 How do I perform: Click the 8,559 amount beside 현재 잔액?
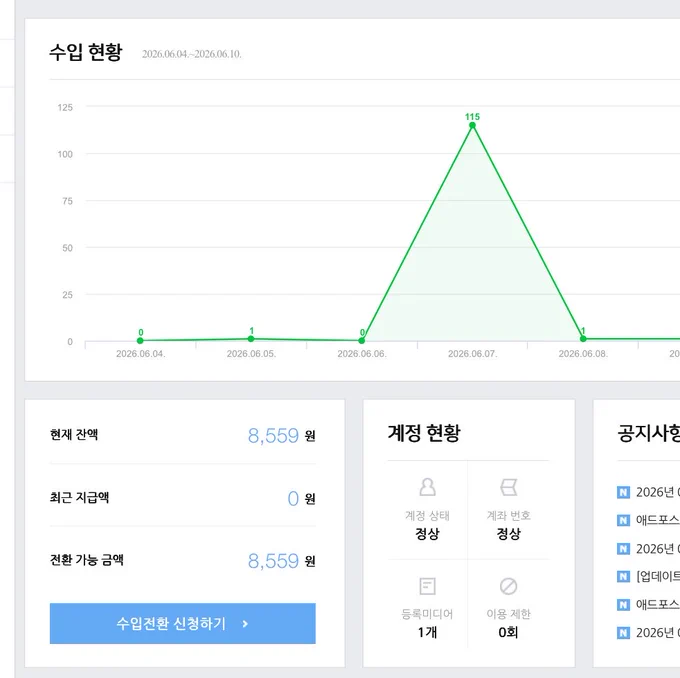point(273,436)
